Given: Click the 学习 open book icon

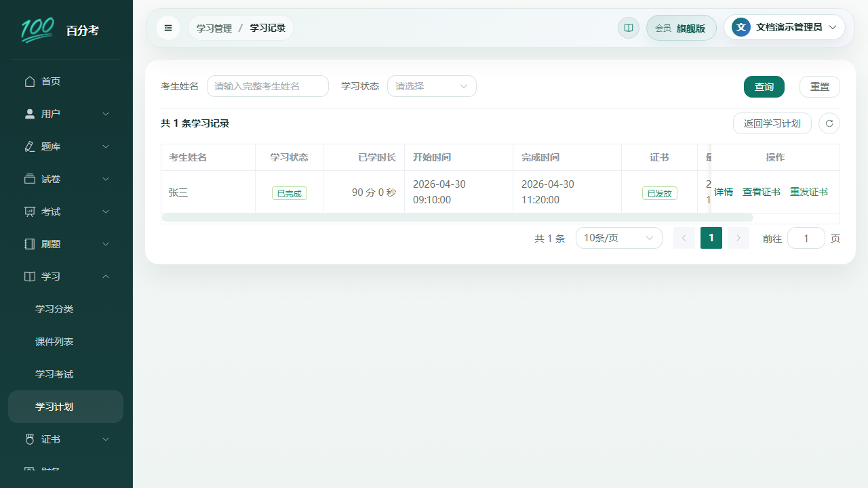Looking at the screenshot, I should 30,277.
